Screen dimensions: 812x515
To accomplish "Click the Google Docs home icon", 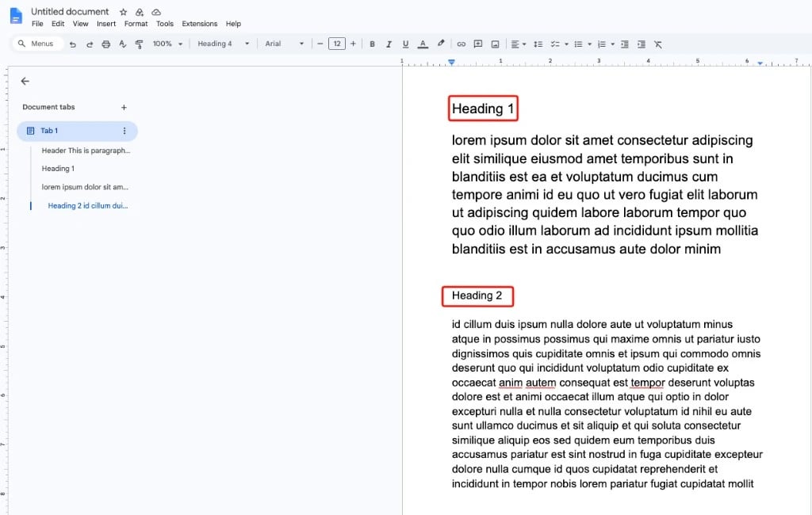I will [16, 16].
